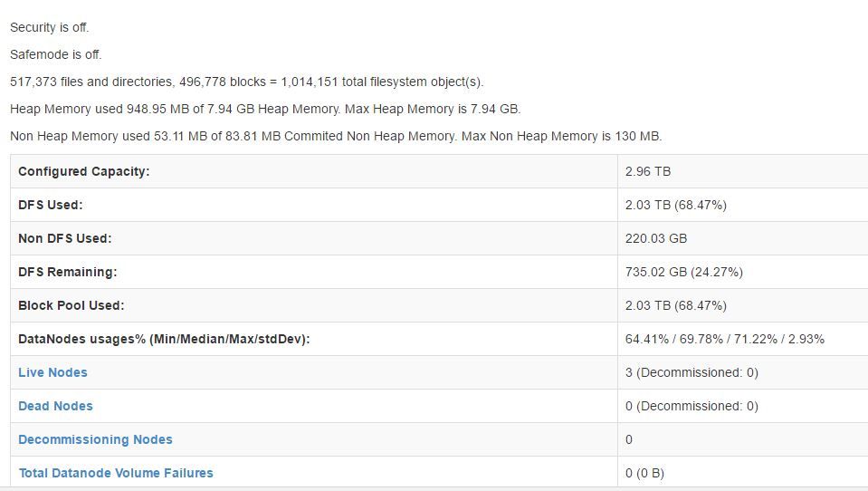Follow the Decommissioning Nodes link
Image resolution: width=868 pixels, height=491 pixels.
coord(95,439)
